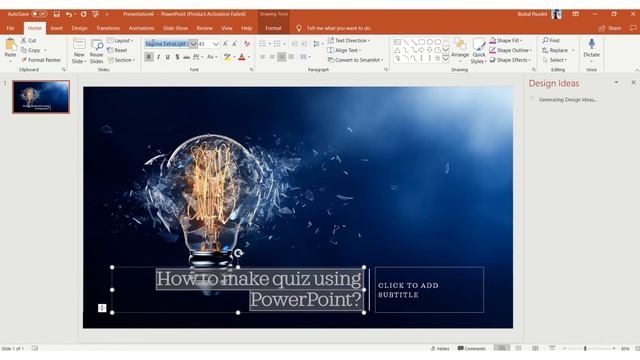Toggle Underline formatting

[168, 57]
